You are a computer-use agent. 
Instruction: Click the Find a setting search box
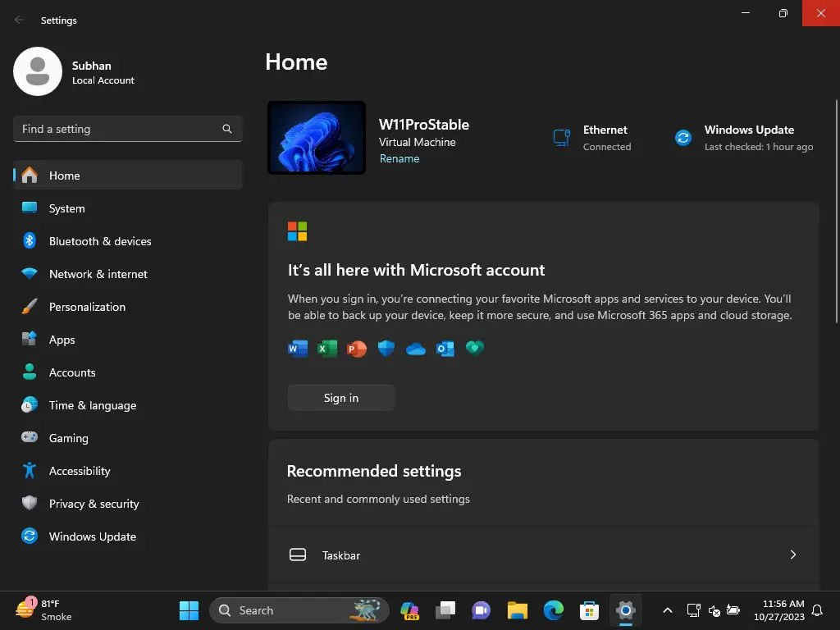click(x=128, y=129)
